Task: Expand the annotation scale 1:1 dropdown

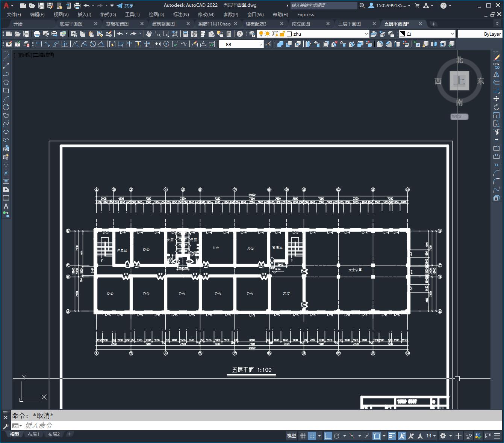Action: (431, 436)
